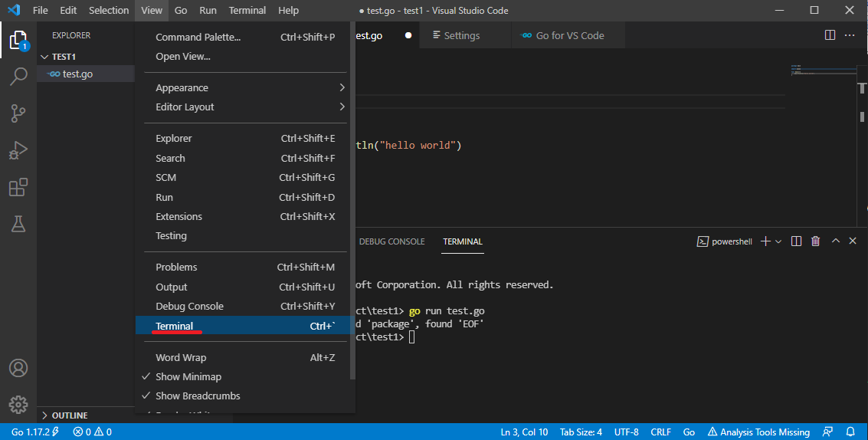Image resolution: width=868 pixels, height=440 pixels.
Task: Open the Extensions activity bar icon
Action: point(18,187)
